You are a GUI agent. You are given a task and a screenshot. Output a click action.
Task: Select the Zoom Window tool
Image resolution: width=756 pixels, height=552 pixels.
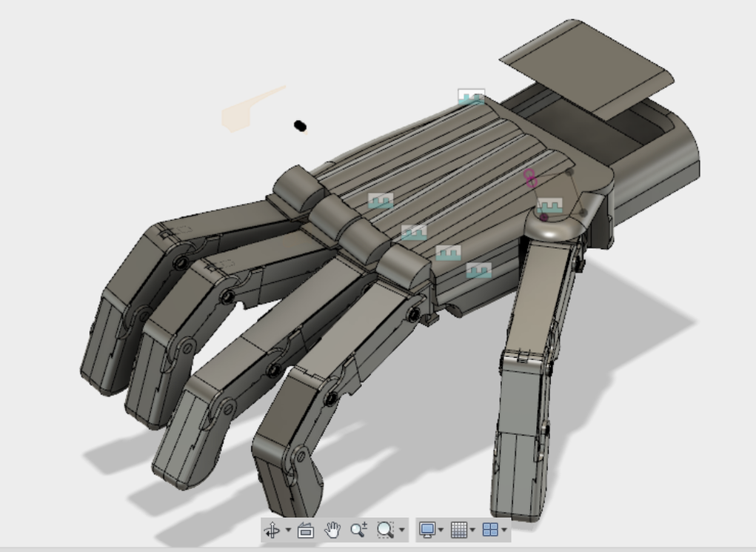click(x=385, y=530)
